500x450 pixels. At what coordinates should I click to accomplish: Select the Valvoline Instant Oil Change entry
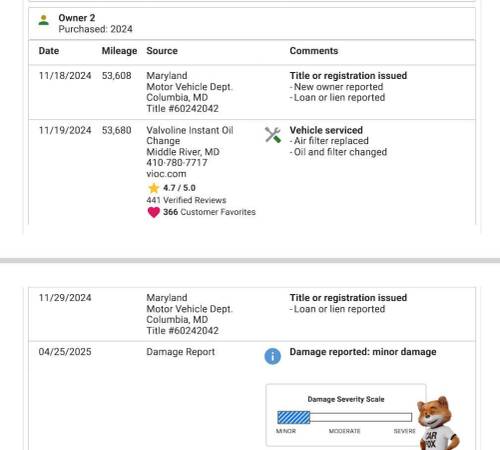pos(190,135)
